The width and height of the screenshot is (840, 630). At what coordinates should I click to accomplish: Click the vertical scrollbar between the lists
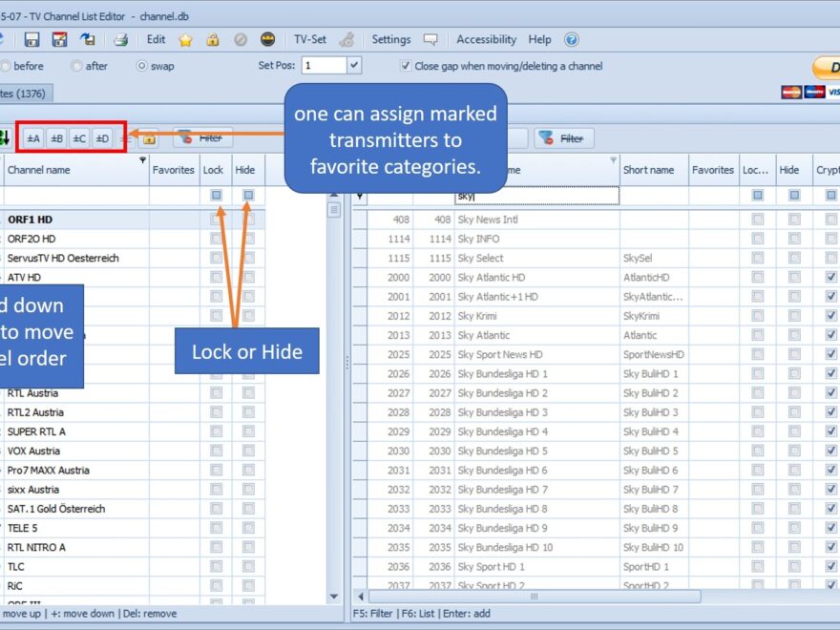point(334,382)
